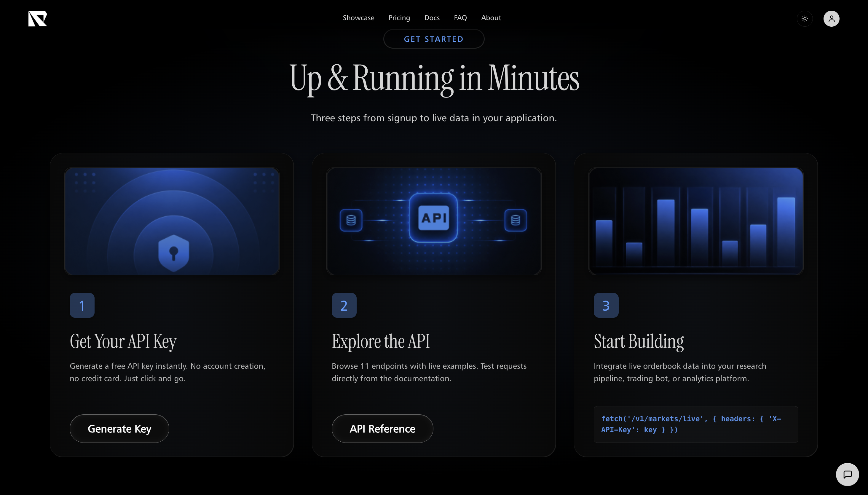
Task: Select the FAQ nav link
Action: point(460,18)
